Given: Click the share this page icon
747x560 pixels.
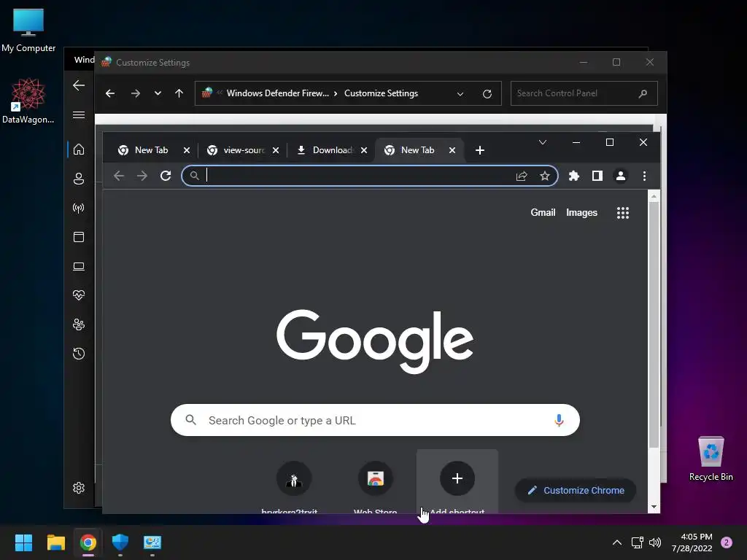Looking at the screenshot, I should [522, 176].
